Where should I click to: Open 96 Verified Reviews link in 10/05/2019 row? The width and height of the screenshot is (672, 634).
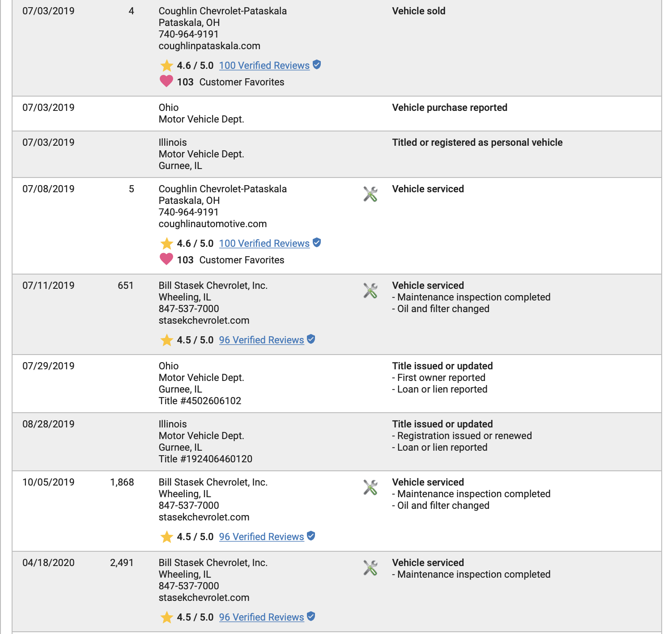pyautogui.click(x=262, y=537)
